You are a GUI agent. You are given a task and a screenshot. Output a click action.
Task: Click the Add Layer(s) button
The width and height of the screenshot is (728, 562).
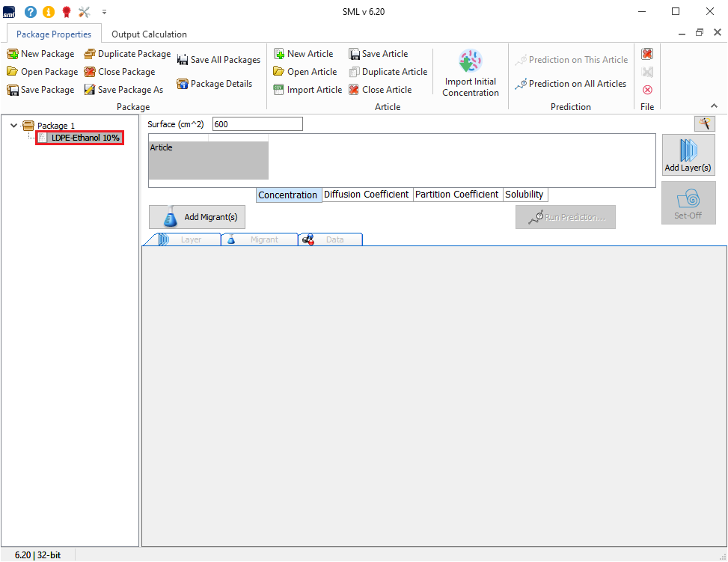[688, 155]
